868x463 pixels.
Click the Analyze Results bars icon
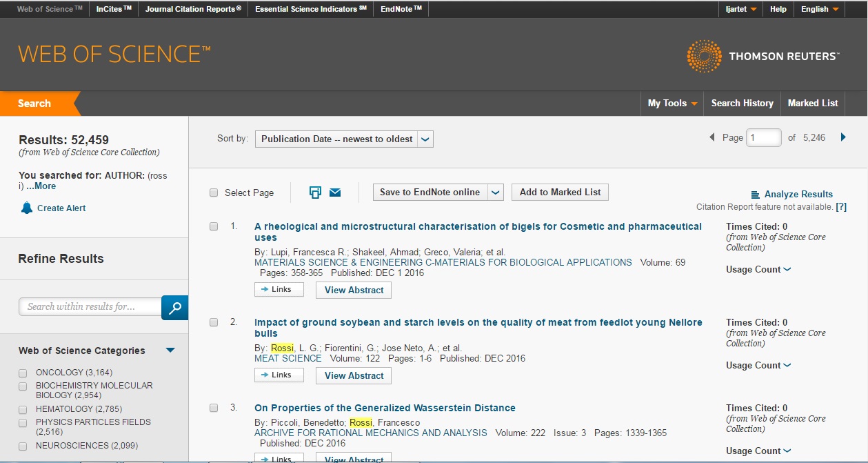tap(755, 195)
